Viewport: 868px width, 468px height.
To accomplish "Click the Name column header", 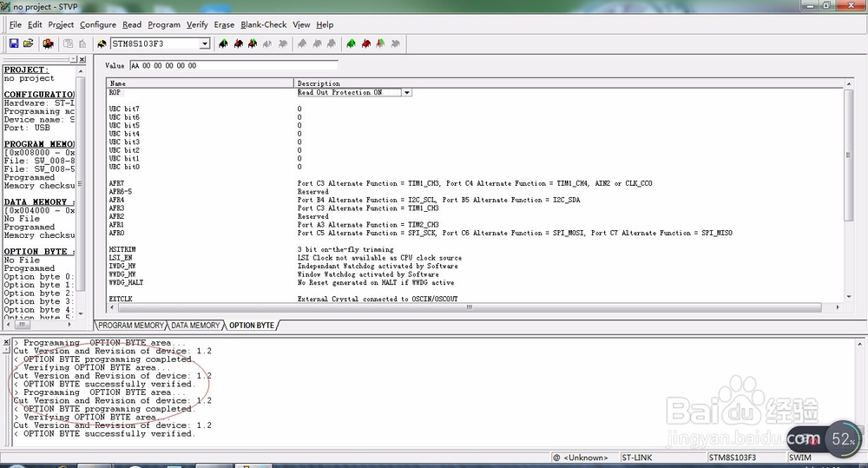I will click(x=200, y=83).
